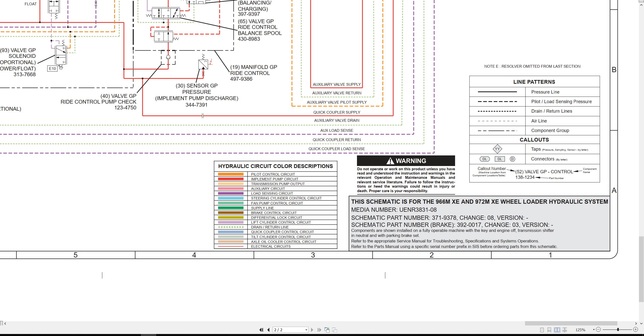Switch to single page view
This screenshot has width=644, height=336.
click(x=542, y=330)
